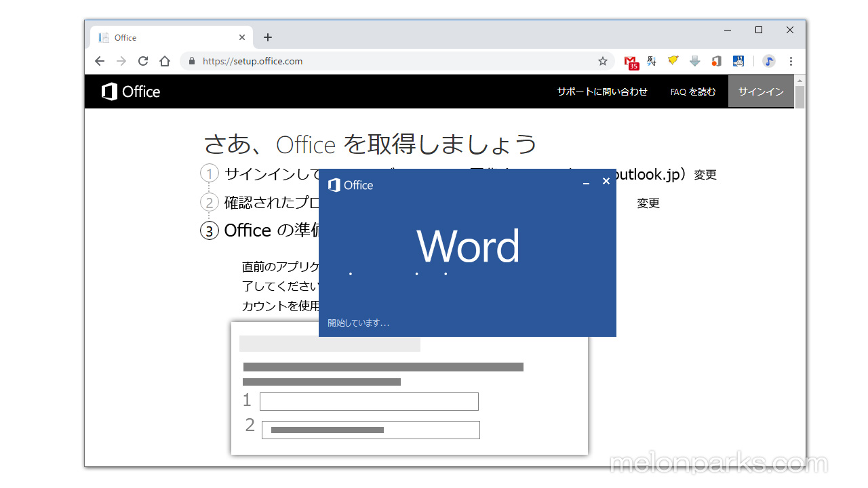Select the Office tab in Chrome

pos(172,37)
